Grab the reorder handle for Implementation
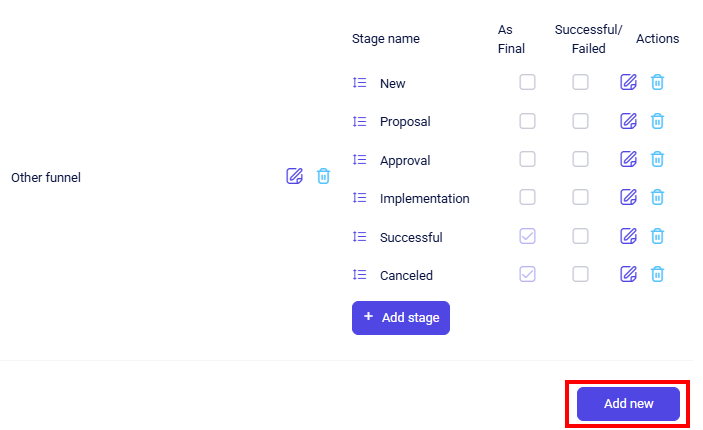 tap(360, 198)
